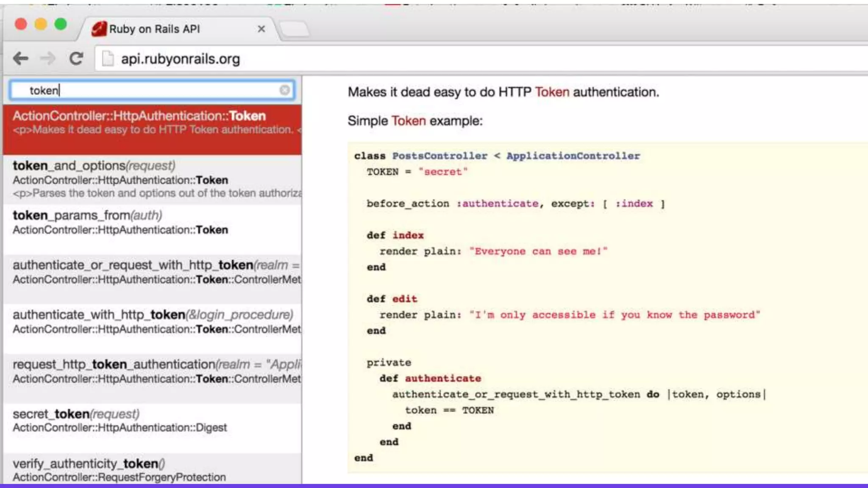Click the Ruby on Rails favicon on the tab
The height and width of the screenshot is (488, 868).
coord(99,29)
